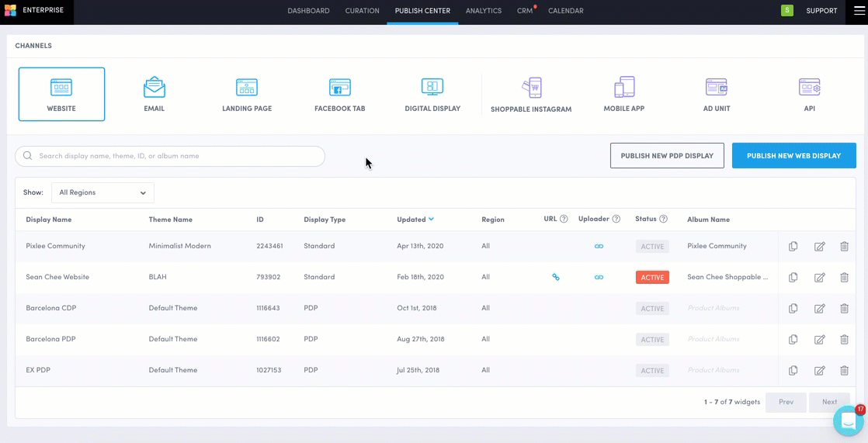This screenshot has width=868, height=443.
Task: Select the Digital Display channel
Action: 432,94
